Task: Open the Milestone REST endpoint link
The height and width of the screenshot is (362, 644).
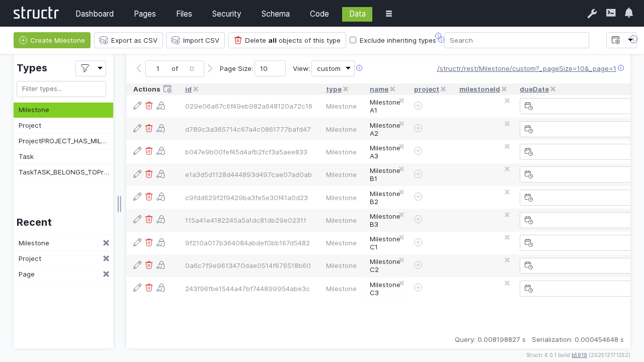Action: pyautogui.click(x=526, y=69)
